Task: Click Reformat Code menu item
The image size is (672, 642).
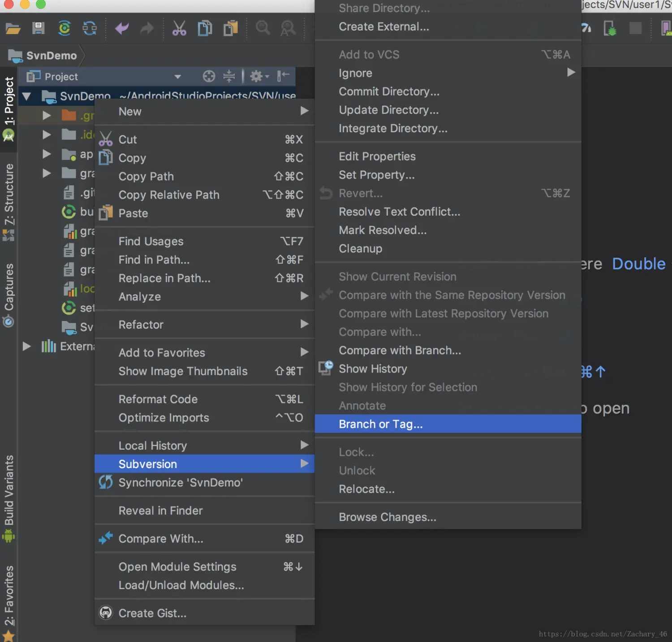Action: pyautogui.click(x=204, y=399)
